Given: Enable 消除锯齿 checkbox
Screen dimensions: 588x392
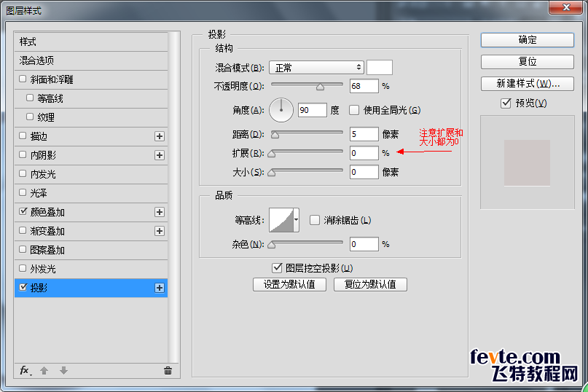Looking at the screenshot, I should coord(315,220).
